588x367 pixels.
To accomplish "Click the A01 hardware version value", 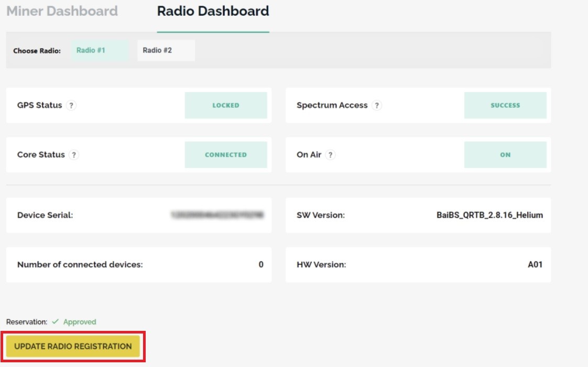I will (535, 264).
